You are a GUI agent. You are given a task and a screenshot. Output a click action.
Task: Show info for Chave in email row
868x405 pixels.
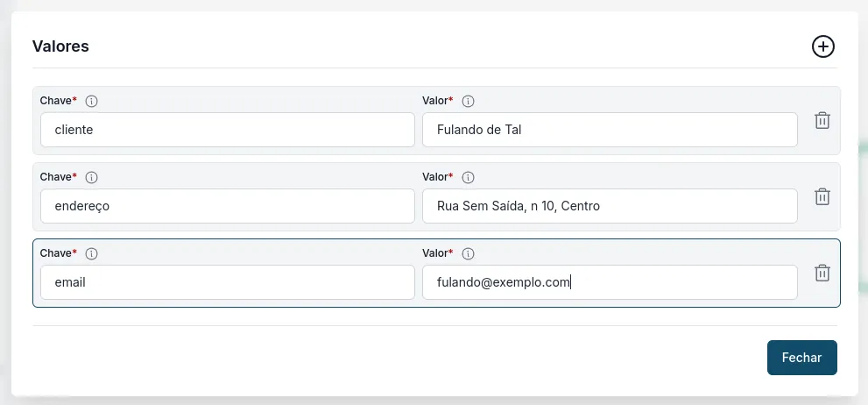click(92, 253)
